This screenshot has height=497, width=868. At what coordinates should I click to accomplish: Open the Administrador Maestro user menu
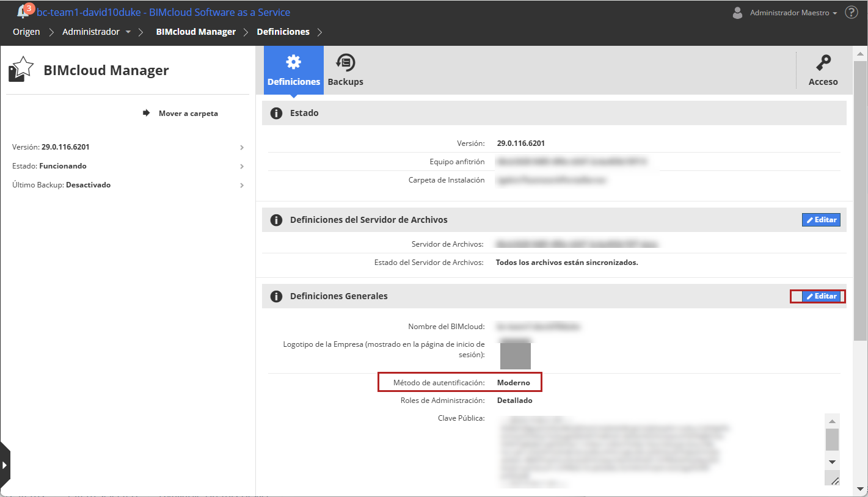793,13
